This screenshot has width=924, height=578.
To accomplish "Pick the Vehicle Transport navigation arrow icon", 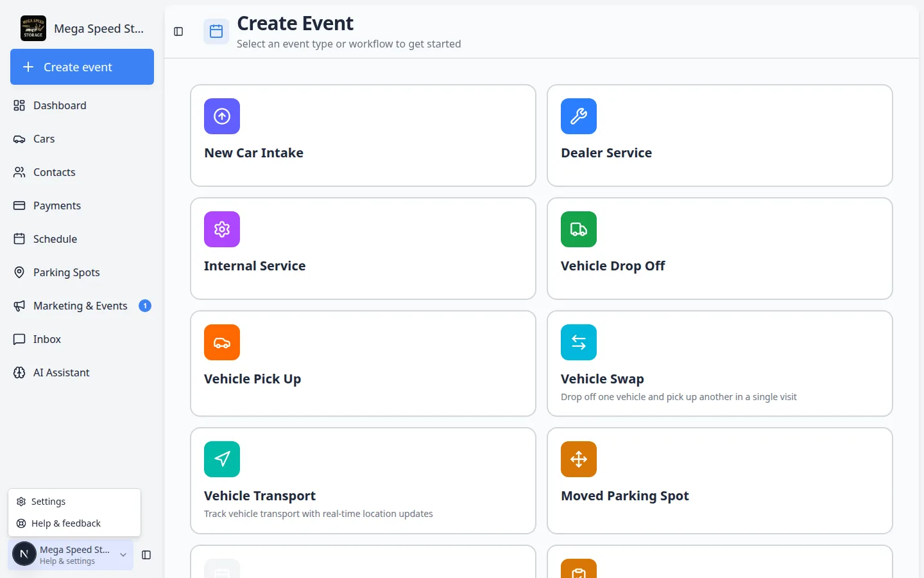I will pos(222,459).
